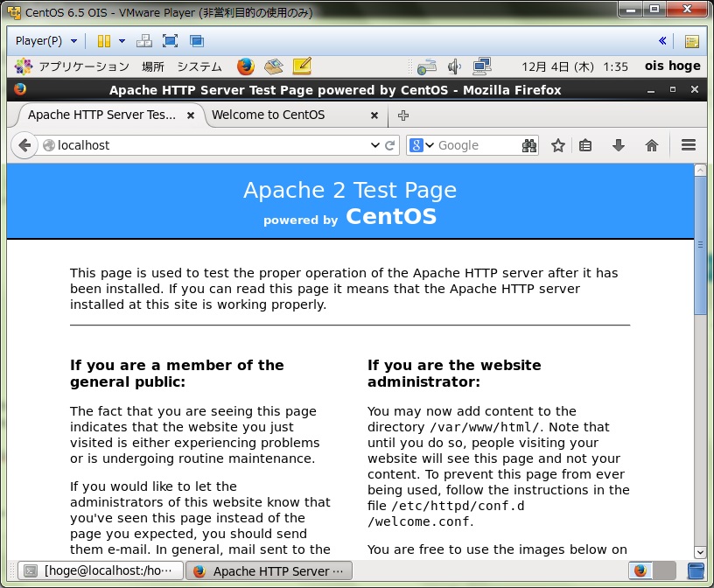Screen dimensions: 714x588
Task: Open the ois hoge user menu
Action: pos(673,66)
